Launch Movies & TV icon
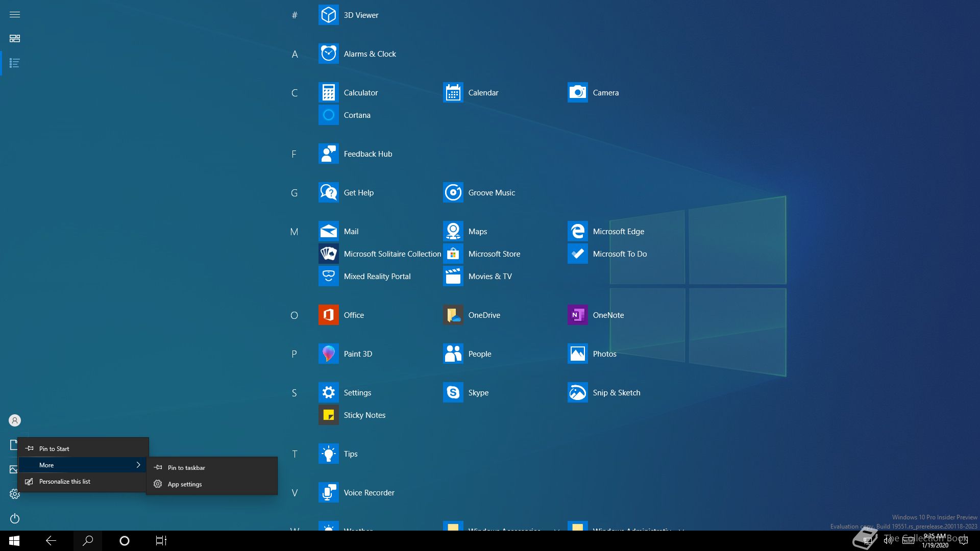 tap(453, 276)
